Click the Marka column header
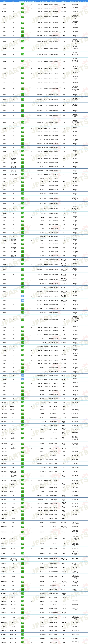Image resolution: width=88 pixels, height=644 pixels. click(5, 1)
